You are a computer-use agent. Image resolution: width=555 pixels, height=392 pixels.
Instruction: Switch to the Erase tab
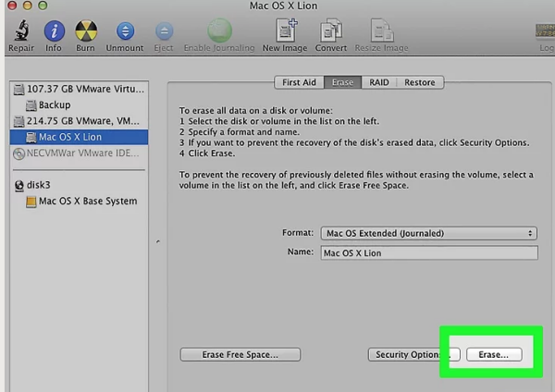click(x=342, y=82)
